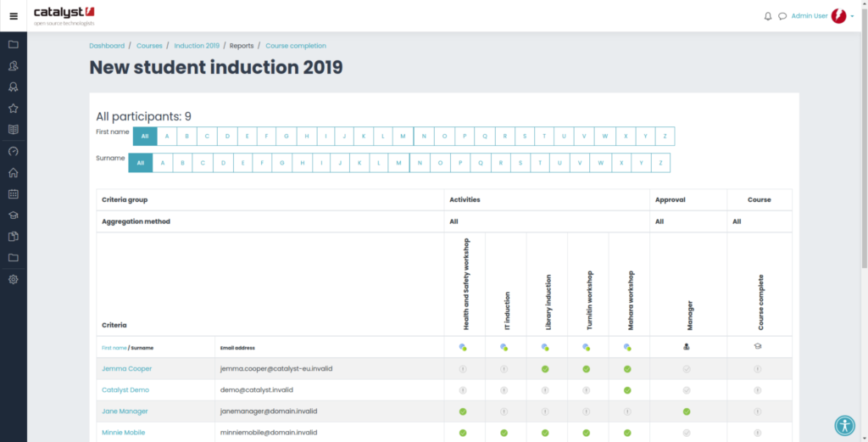Open the calendar icon in sidebar
Viewport: 868px width, 442px height.
coord(13,194)
